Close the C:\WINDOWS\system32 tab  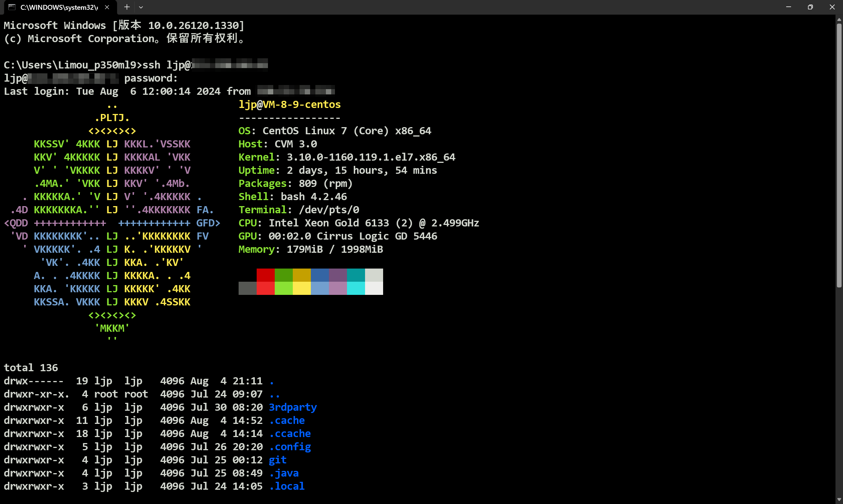(x=107, y=7)
